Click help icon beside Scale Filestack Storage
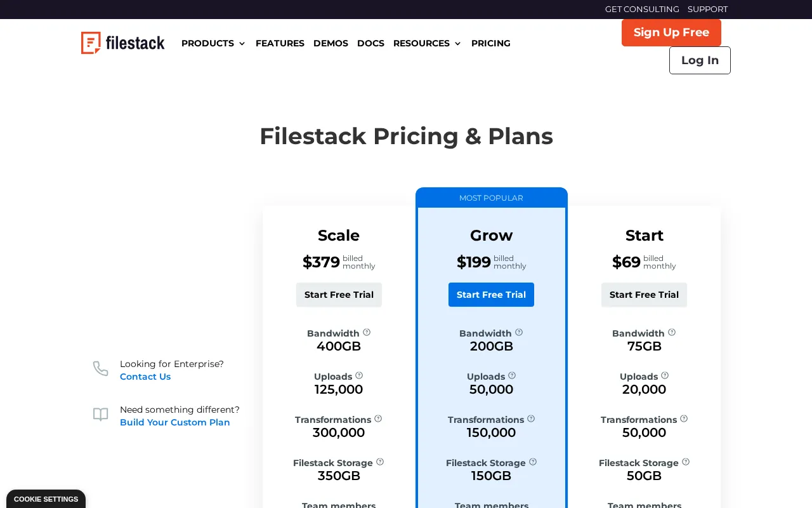This screenshot has width=812, height=508. (x=380, y=462)
